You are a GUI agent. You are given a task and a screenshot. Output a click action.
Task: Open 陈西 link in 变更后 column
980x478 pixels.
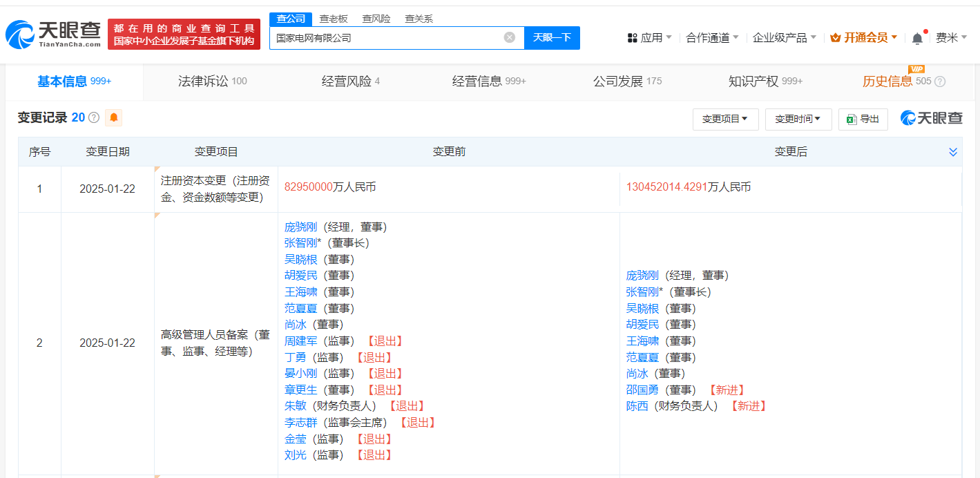click(637, 405)
